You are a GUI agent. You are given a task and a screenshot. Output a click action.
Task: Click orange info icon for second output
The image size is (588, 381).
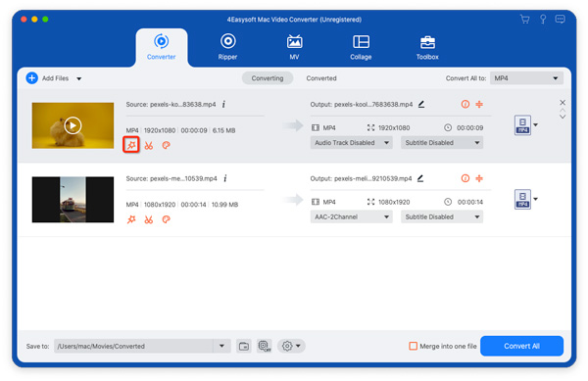point(465,178)
